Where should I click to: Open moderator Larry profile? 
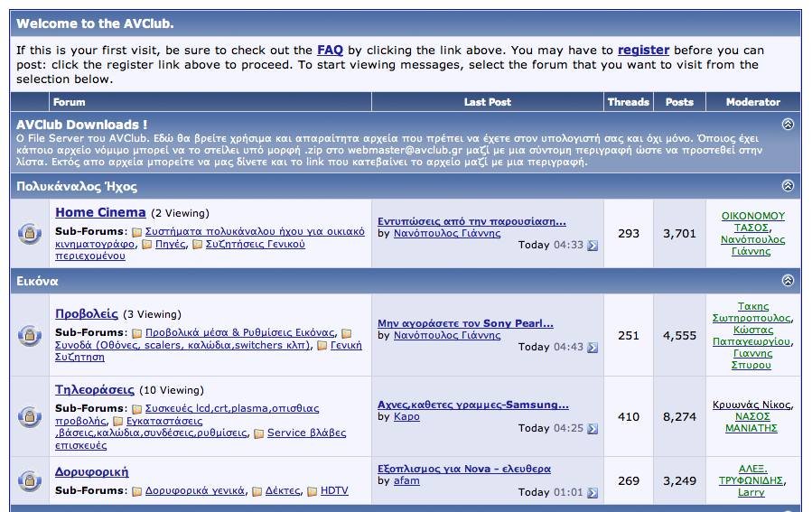751,492
